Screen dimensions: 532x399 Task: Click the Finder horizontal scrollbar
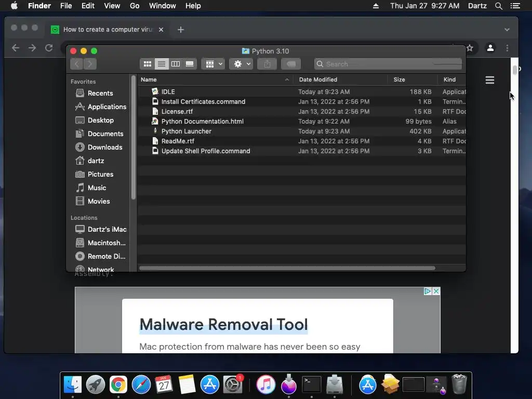click(x=287, y=268)
